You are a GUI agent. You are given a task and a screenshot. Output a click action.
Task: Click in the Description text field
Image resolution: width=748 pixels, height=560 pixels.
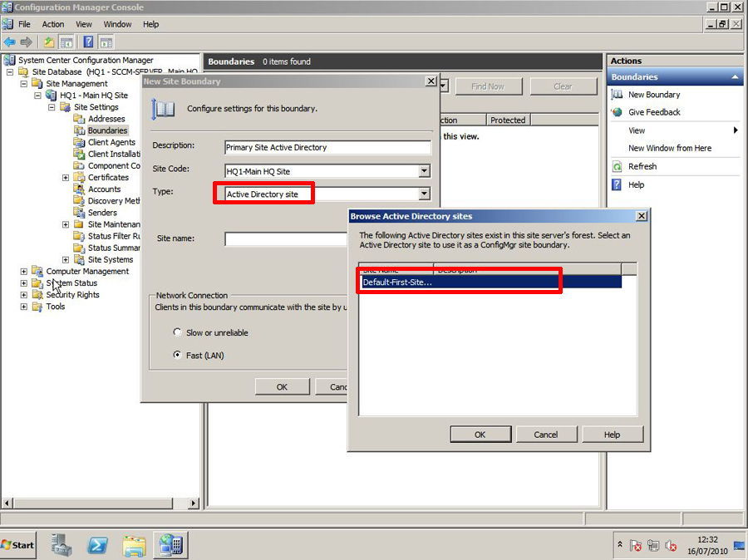tap(327, 147)
